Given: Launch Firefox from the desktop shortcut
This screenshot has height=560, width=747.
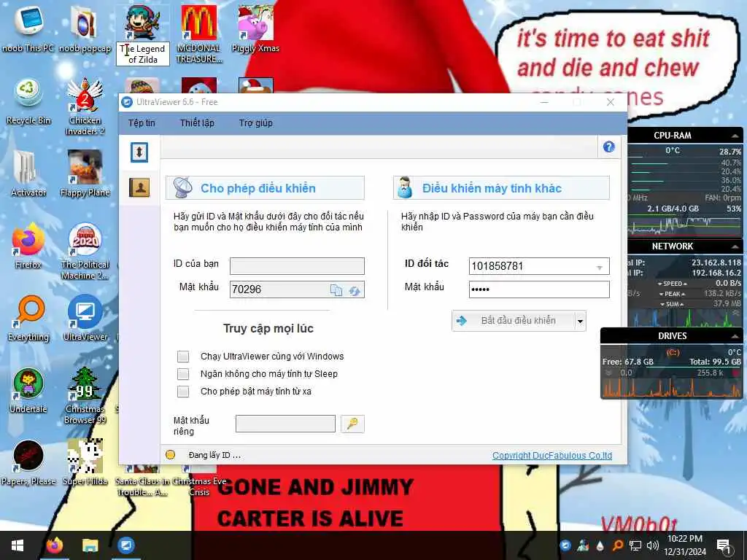Looking at the screenshot, I should 28,246.
